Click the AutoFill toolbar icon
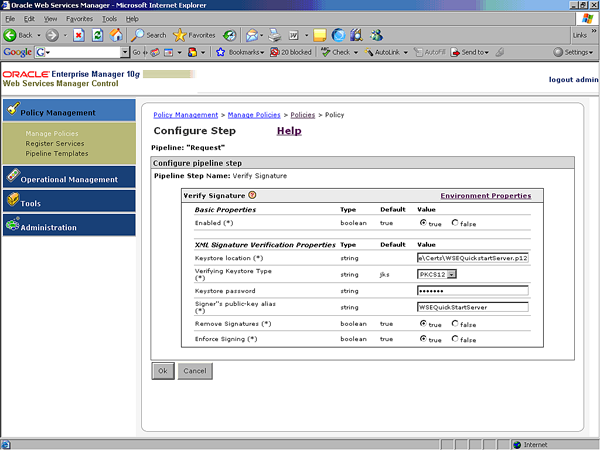This screenshot has height=450, width=600. [419, 52]
